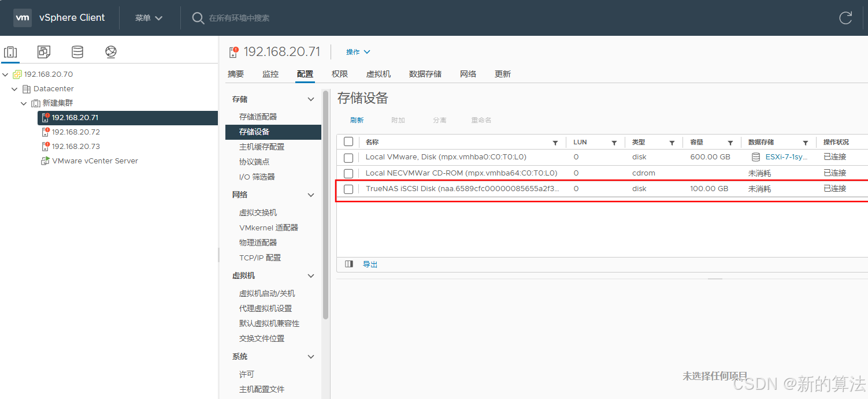This screenshot has width=868, height=399.
Task: Collapse the 192.168.20.70 tree node
Action: point(6,74)
